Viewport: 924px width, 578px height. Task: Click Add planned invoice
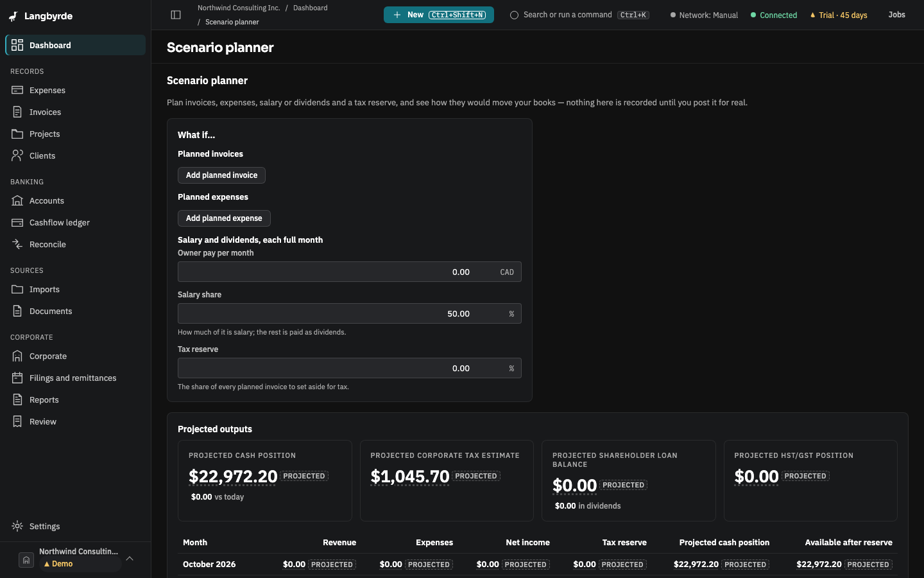(x=221, y=175)
